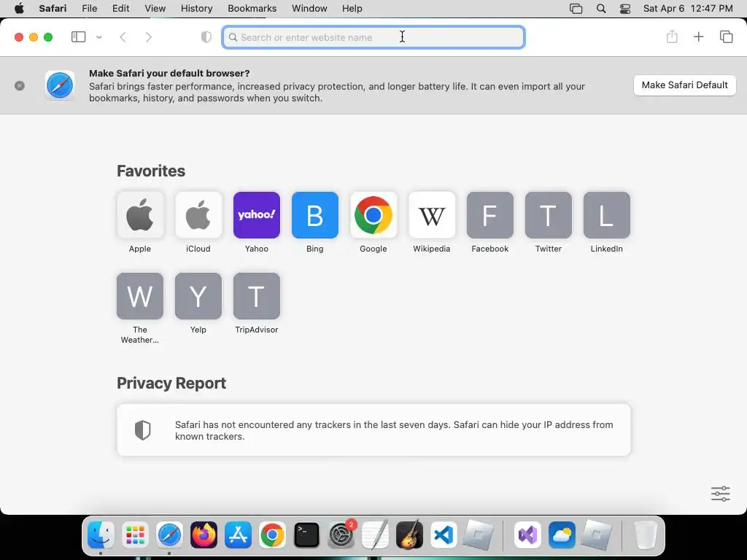Open the Privacy Report shield in the toolbar

206,36
